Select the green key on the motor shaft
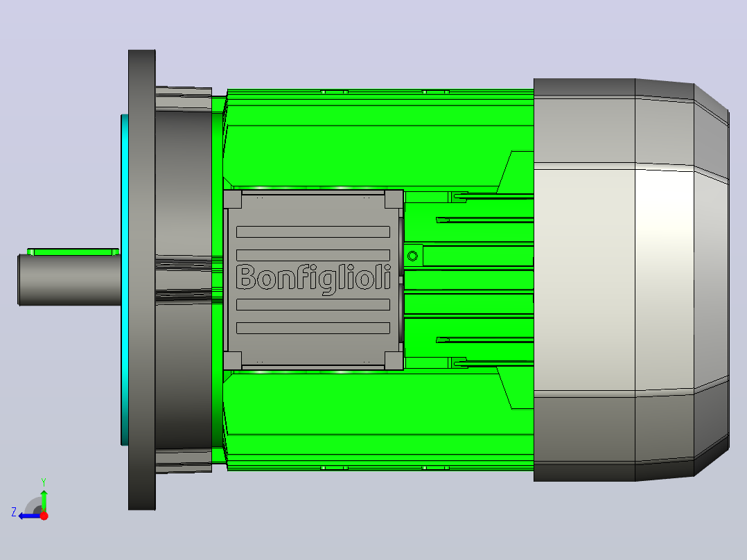 click(x=73, y=252)
